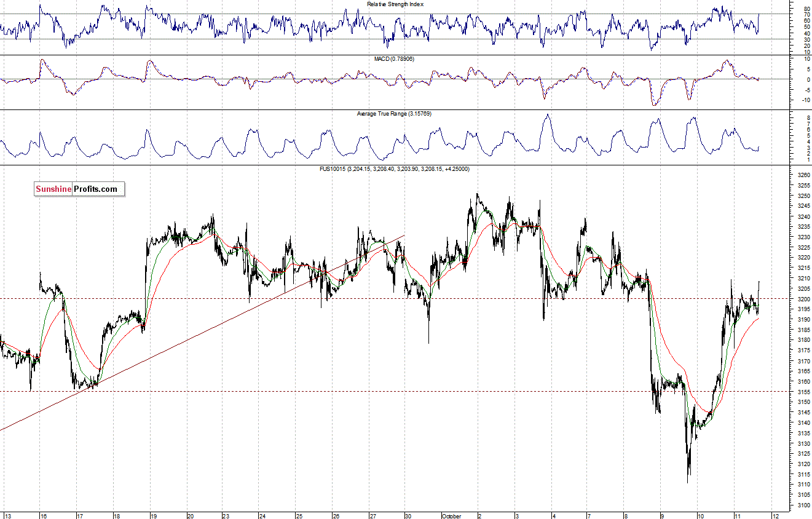Click date axis label 12
Screen dimensions: 812x519
776,516
